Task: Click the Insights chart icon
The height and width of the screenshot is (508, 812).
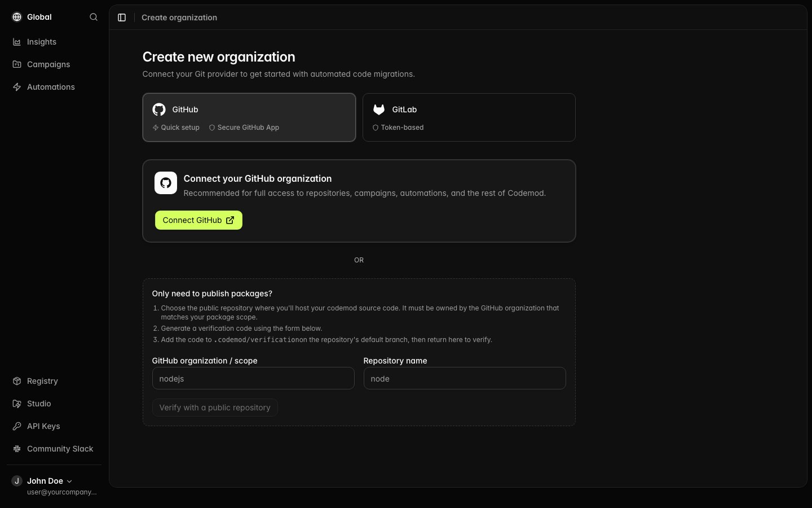Action: [x=17, y=42]
